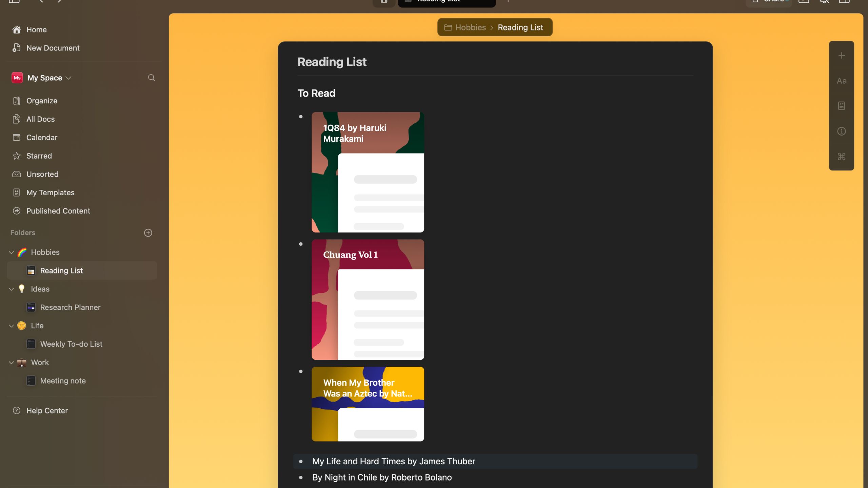Screen dimensions: 868x488
Task: Open document info via the info icon
Action: 842,131
